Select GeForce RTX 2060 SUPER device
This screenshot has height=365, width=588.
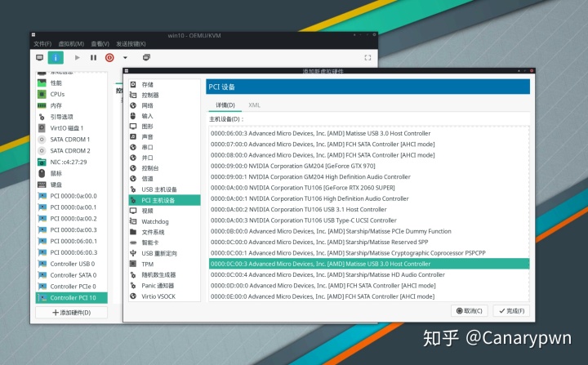(x=369, y=188)
